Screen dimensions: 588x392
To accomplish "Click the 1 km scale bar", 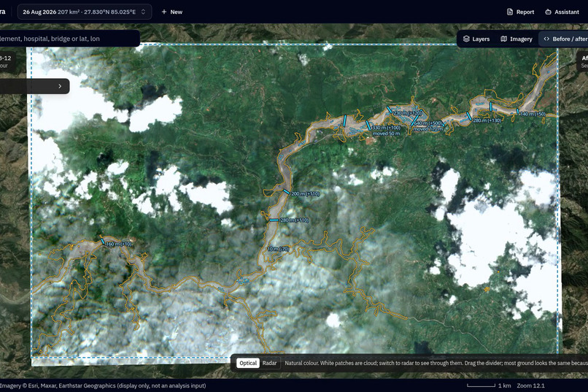I will click(x=481, y=385).
